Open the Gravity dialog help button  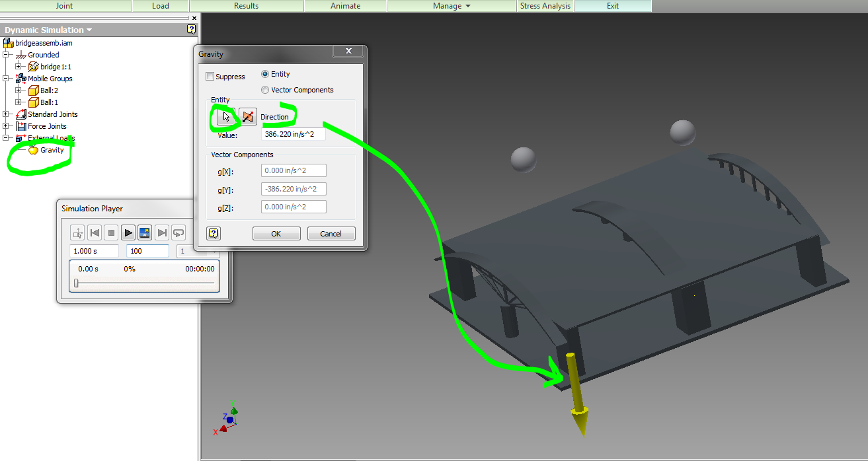click(x=214, y=233)
